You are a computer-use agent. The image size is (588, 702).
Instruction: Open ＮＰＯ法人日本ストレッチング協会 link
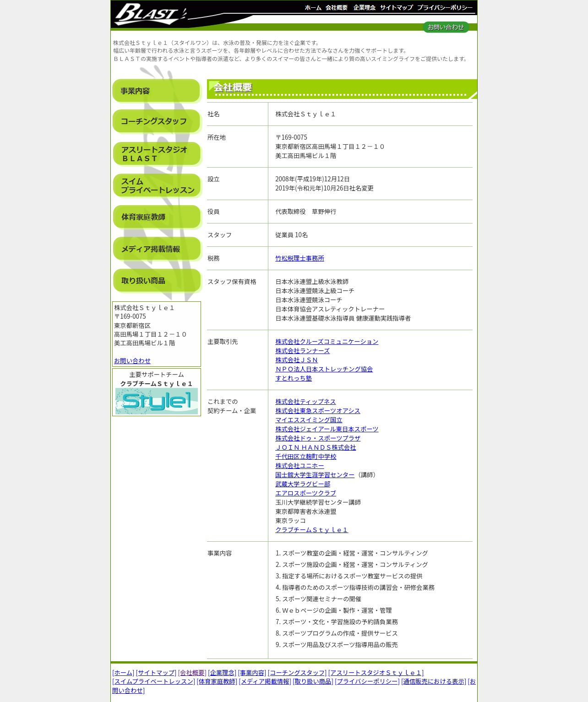click(x=324, y=369)
